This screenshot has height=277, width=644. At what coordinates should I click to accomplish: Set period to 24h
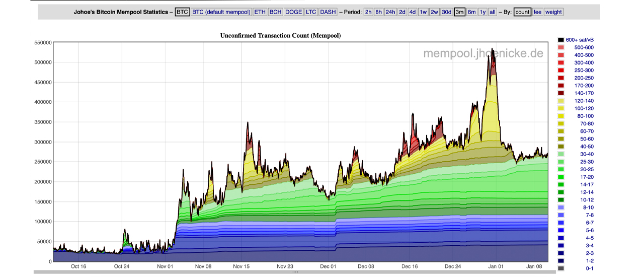(x=390, y=12)
